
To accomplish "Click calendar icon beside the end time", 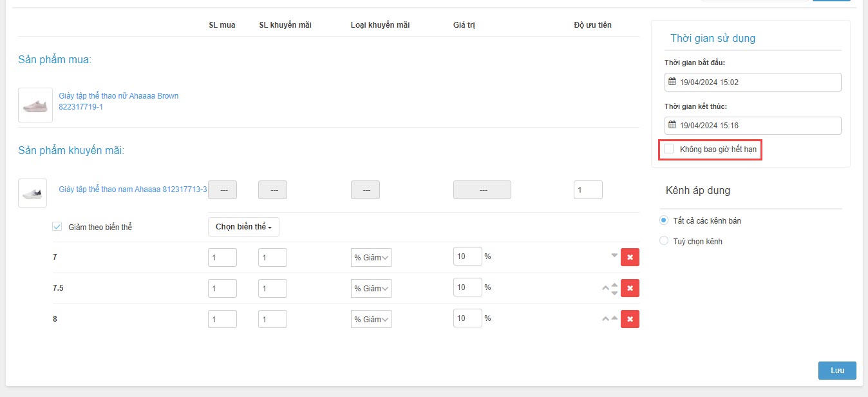I will pos(672,125).
